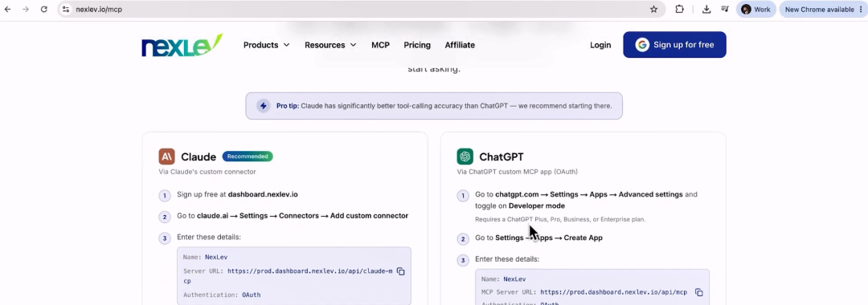The image size is (868, 305).
Task: Click 'Via ChatGPT custom MCP app (OAuth)' subtitle
Action: (x=517, y=172)
